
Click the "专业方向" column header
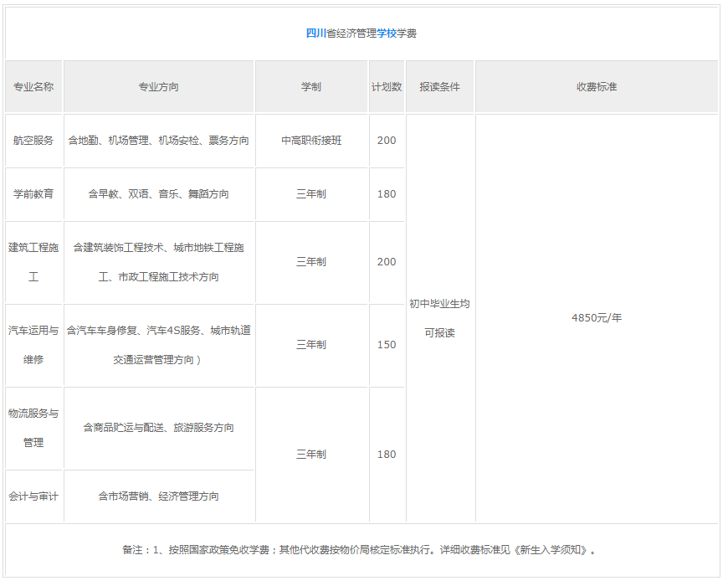coord(158,87)
